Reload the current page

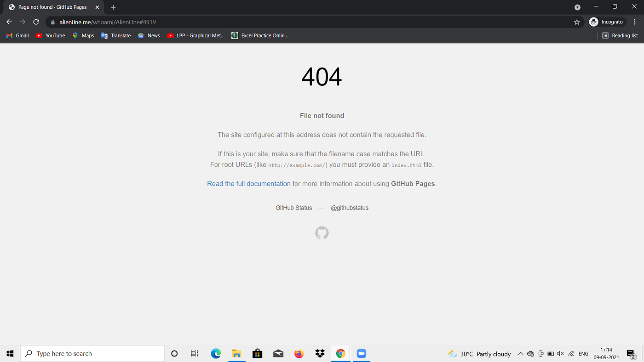(36, 22)
